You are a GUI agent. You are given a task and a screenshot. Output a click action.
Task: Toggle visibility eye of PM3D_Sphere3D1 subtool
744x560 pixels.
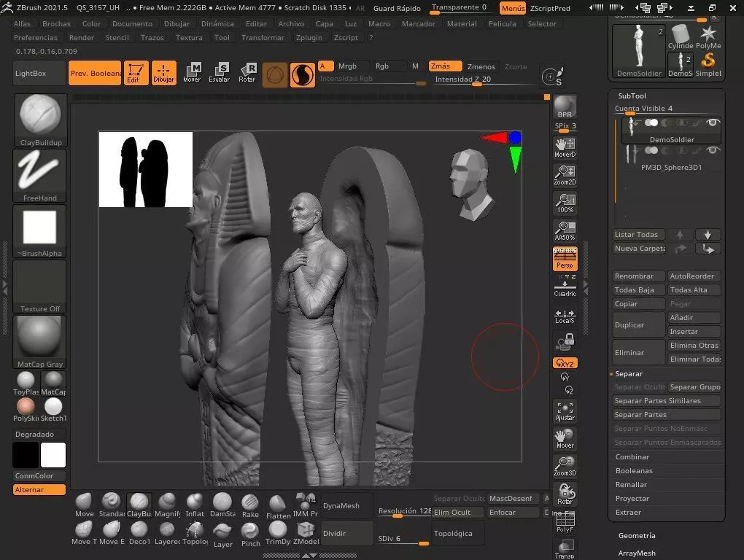point(712,150)
